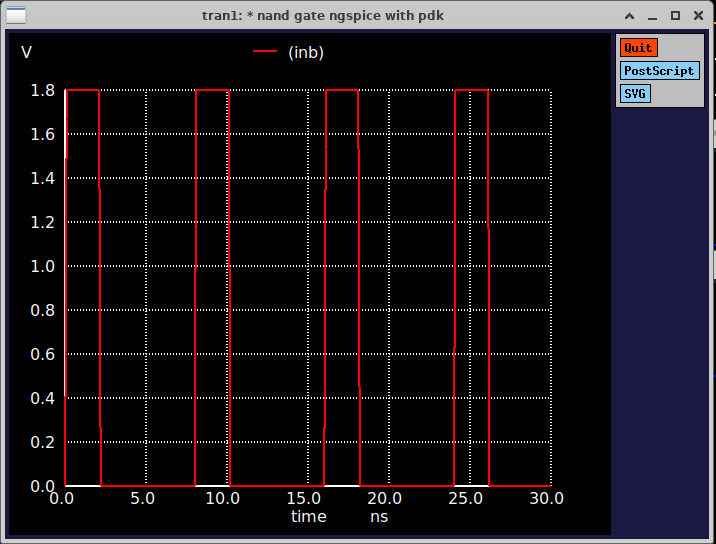Click the Quit button
The height and width of the screenshot is (544, 716).
(638, 48)
